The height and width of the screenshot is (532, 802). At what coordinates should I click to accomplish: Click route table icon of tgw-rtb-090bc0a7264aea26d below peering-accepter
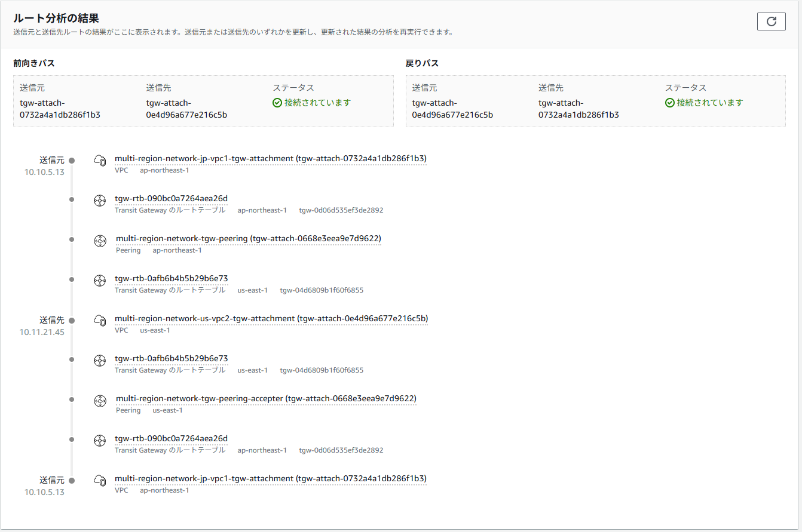[100, 441]
